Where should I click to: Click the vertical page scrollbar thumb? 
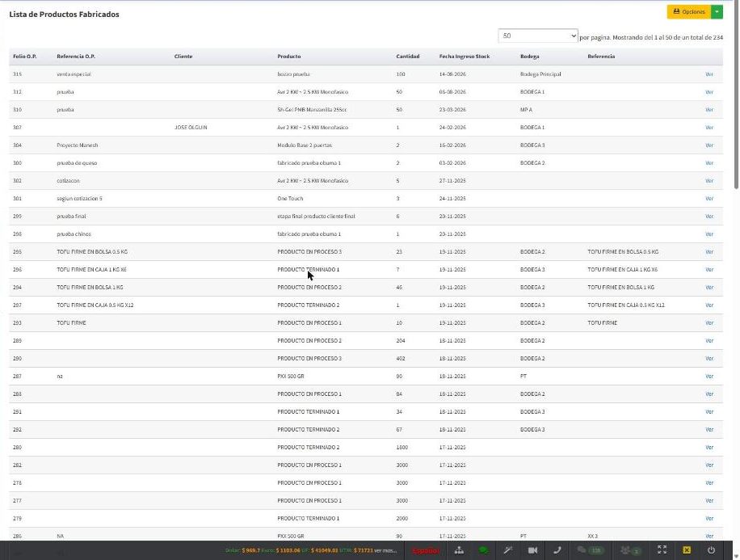point(736,95)
